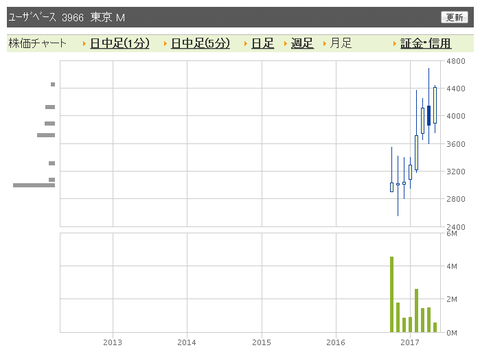
Task: Click the 0M volume axis label
Action: click(452, 333)
